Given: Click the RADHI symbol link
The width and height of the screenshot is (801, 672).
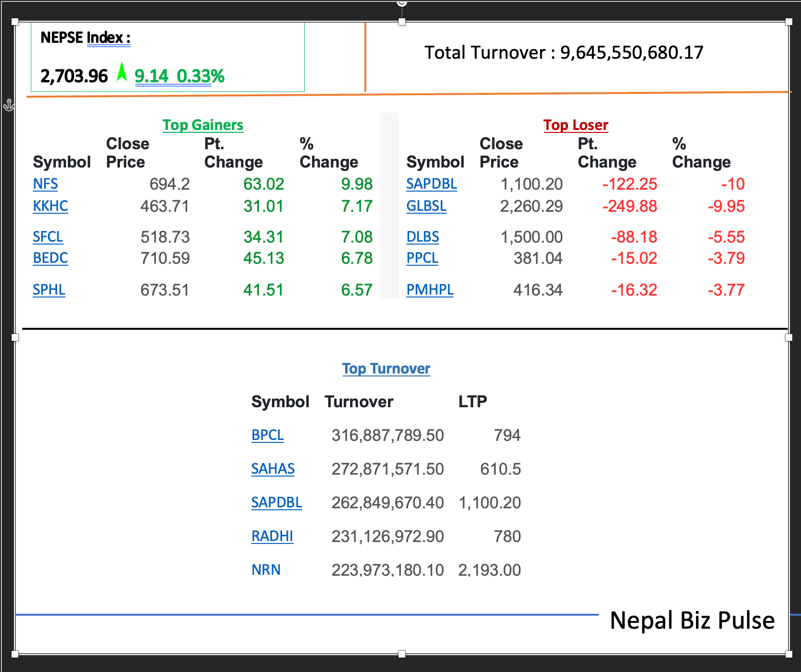Looking at the screenshot, I should (272, 536).
